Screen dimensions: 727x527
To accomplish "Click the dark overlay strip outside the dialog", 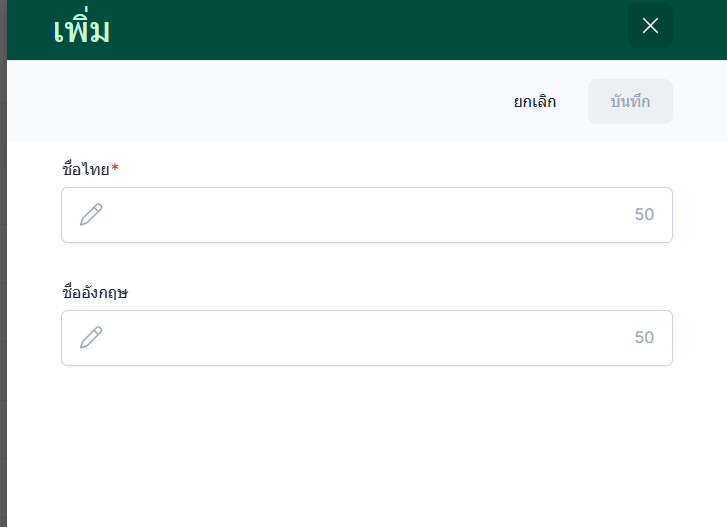I will (3, 300).
